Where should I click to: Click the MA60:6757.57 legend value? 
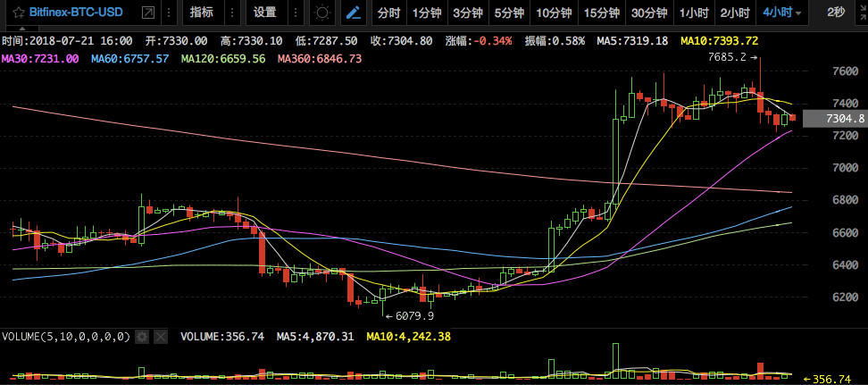tap(130, 58)
